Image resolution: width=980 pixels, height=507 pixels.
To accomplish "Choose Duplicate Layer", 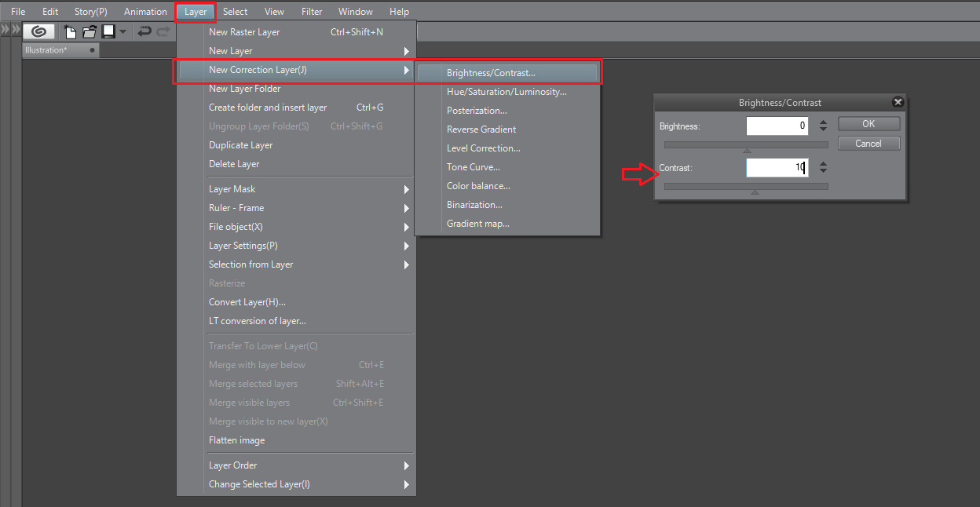I will 296,145.
